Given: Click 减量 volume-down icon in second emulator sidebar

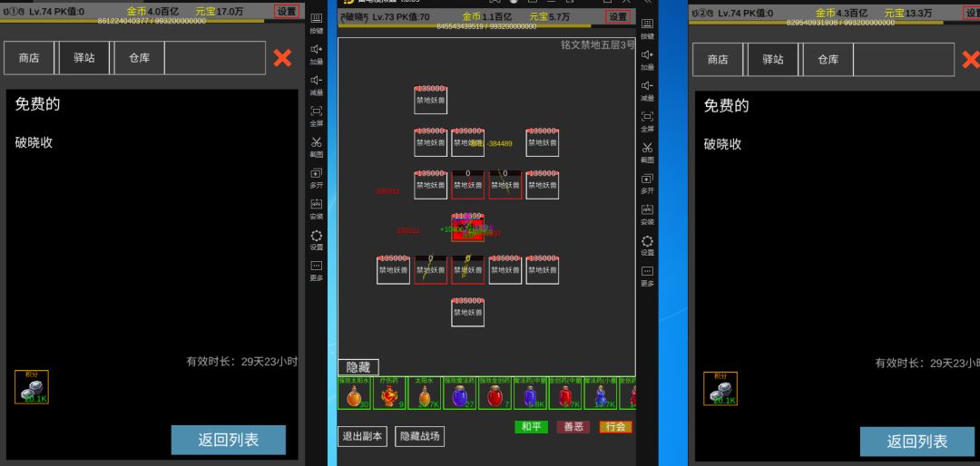Looking at the screenshot, I should pos(648,85).
